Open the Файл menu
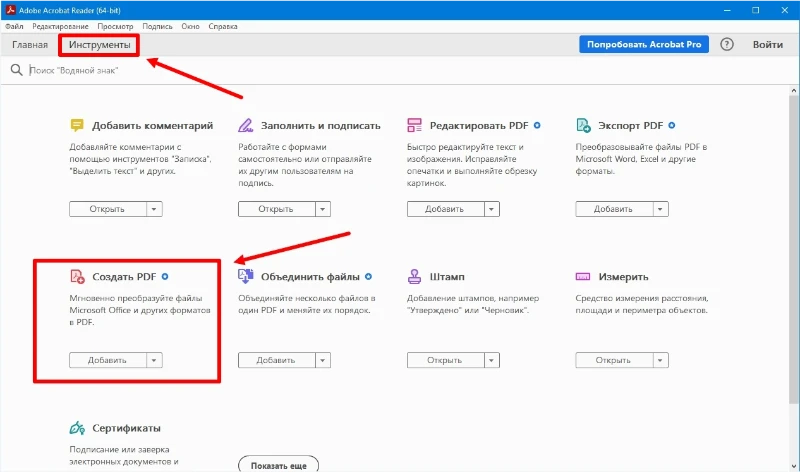The image size is (800, 472). coord(14,26)
